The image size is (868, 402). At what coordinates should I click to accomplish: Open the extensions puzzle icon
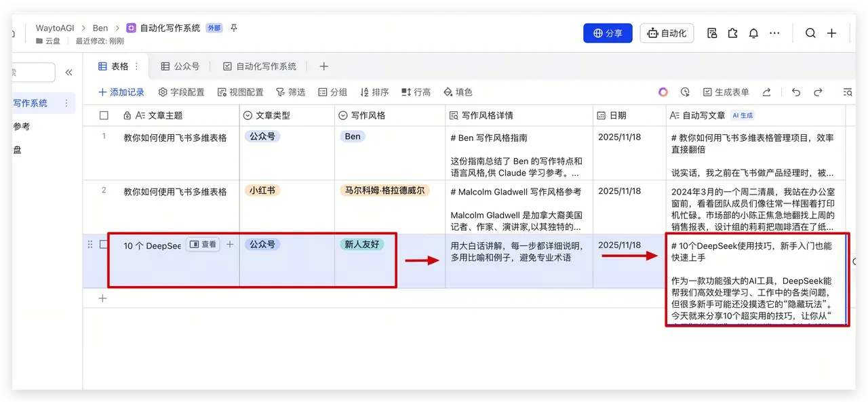pos(732,33)
